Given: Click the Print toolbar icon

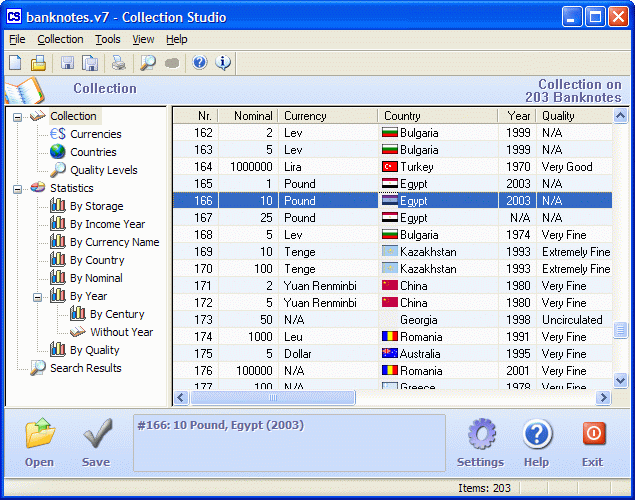Looking at the screenshot, I should [119, 63].
